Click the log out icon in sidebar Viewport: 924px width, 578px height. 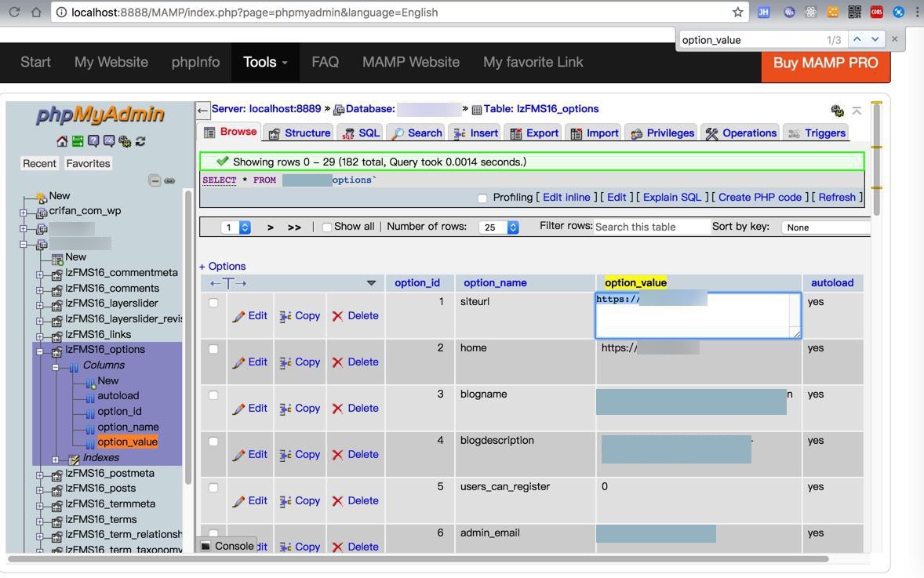coord(77,141)
